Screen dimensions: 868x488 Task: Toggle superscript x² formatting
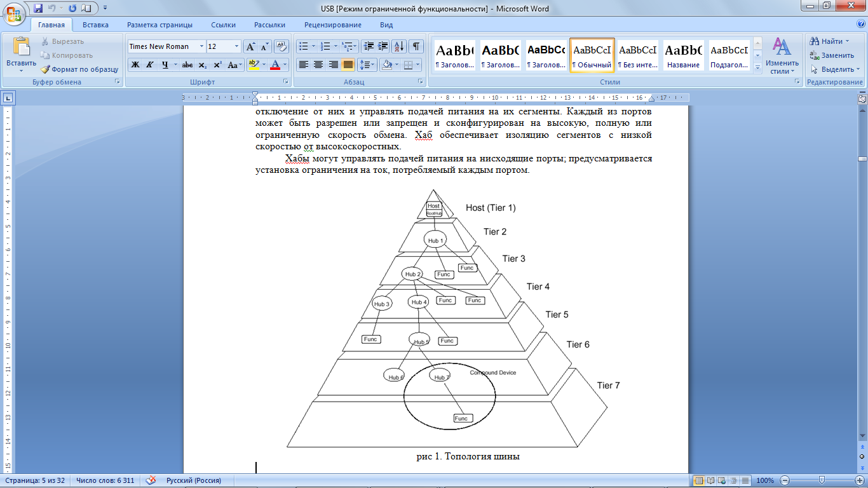pyautogui.click(x=217, y=65)
